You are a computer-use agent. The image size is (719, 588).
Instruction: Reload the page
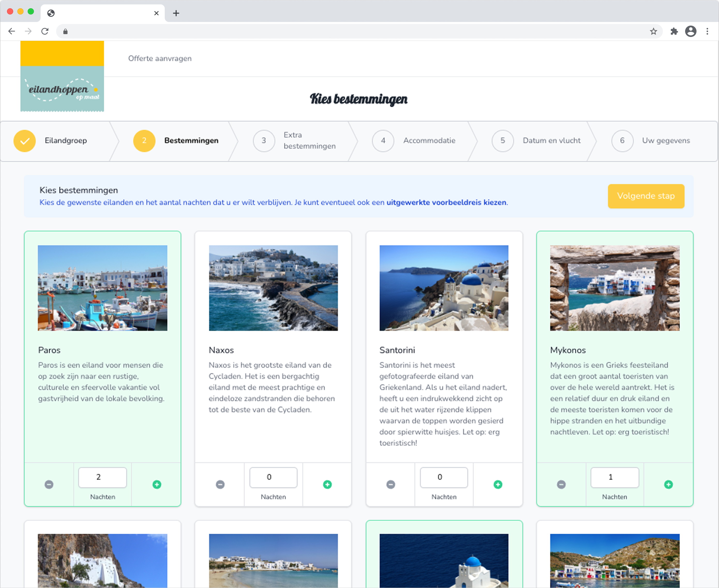45,32
